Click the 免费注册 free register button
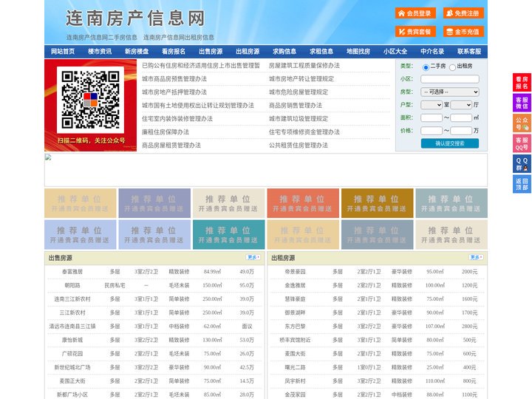The width and height of the screenshot is (532, 399). pos(463,13)
